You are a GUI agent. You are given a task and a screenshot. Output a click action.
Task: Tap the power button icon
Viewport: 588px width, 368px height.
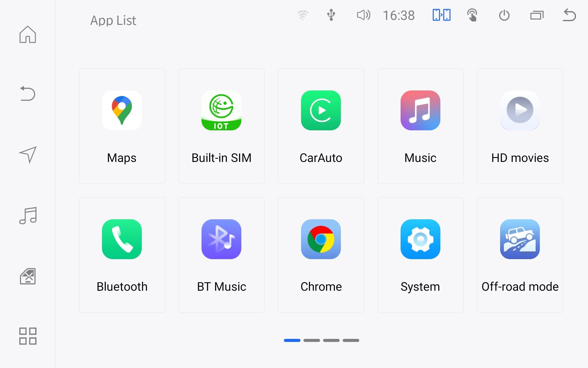click(504, 15)
